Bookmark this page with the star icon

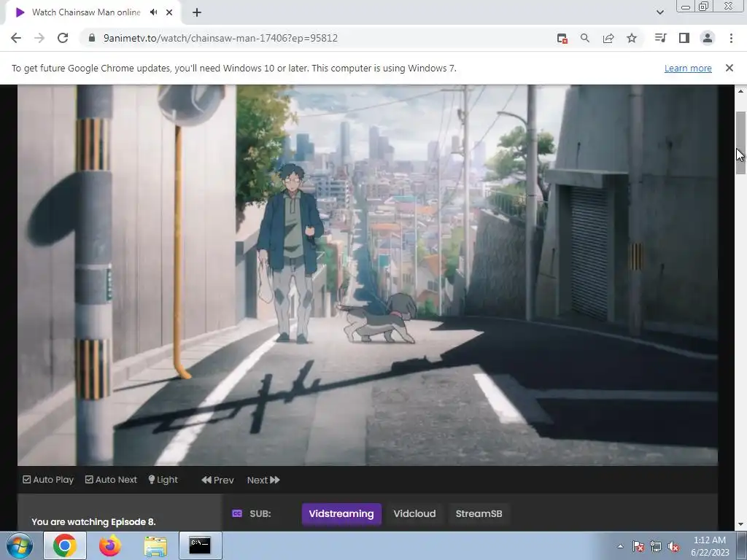[x=632, y=38]
